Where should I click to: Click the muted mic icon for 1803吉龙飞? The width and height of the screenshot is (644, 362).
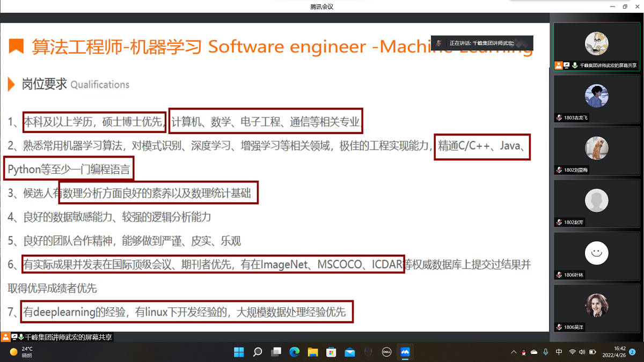(x=559, y=117)
